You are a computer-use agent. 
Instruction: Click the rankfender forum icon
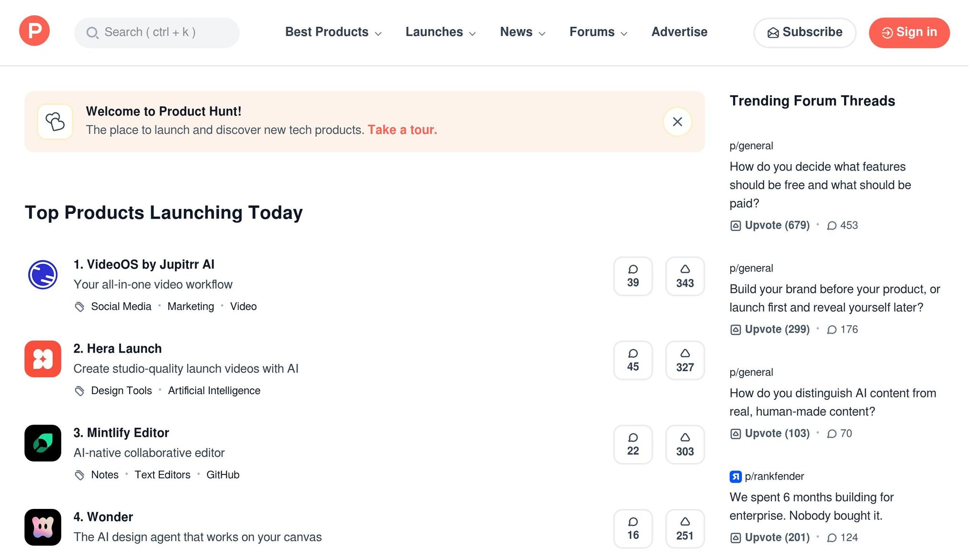coord(735,476)
